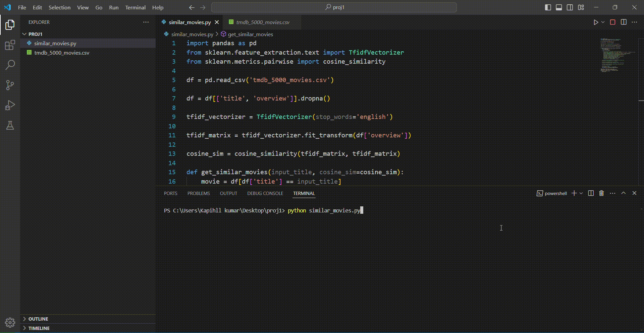Switch to tmdb_5000_movies.csv tab
The image size is (644, 333).
click(x=263, y=22)
